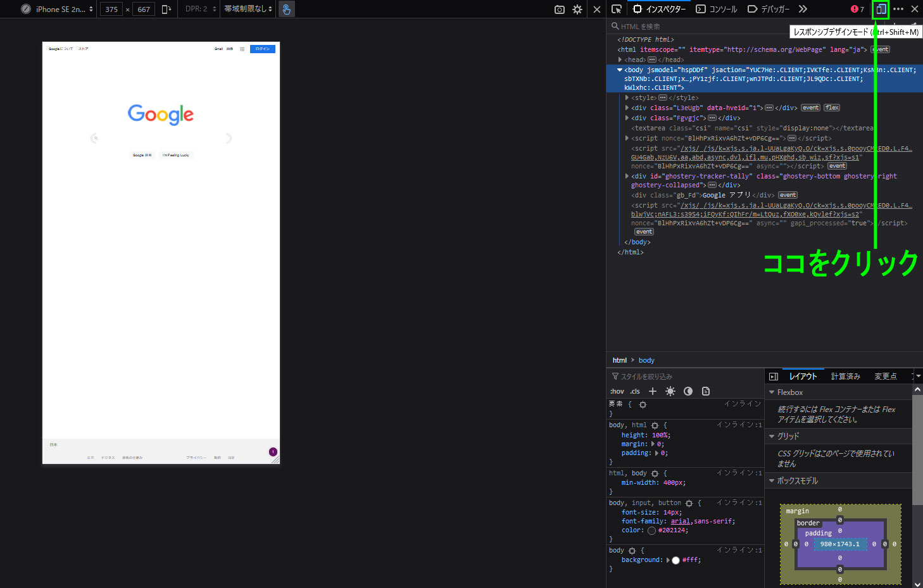The image size is (923, 588).
Task: Click event badge on the html element
Action: [880, 49]
